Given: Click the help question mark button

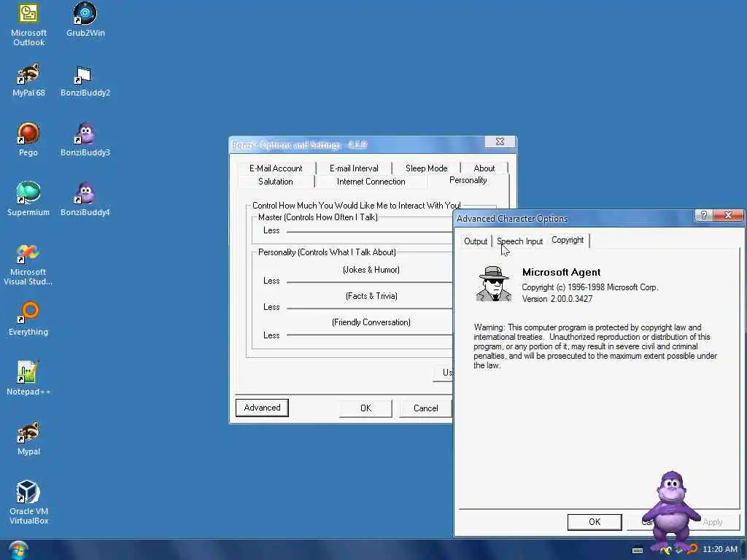Looking at the screenshot, I should (704, 215).
